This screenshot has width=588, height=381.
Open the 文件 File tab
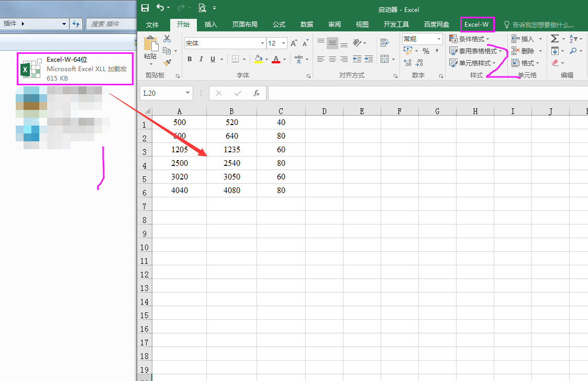152,25
